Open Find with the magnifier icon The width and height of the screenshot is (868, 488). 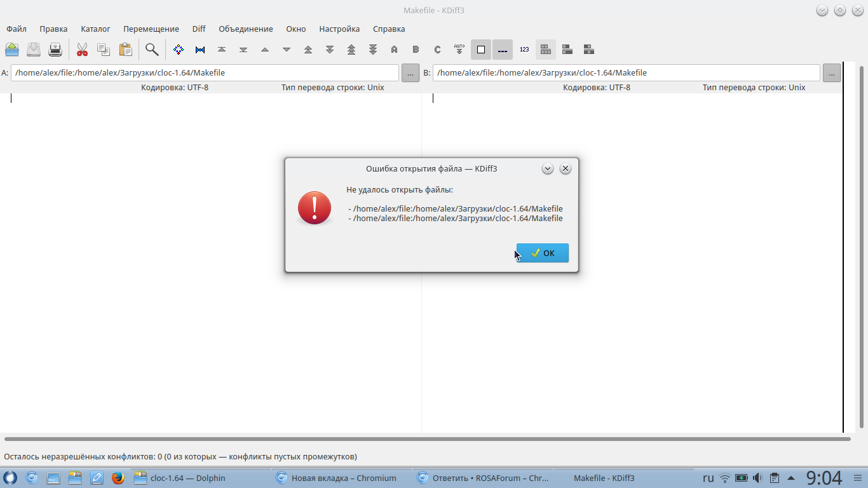(152, 50)
